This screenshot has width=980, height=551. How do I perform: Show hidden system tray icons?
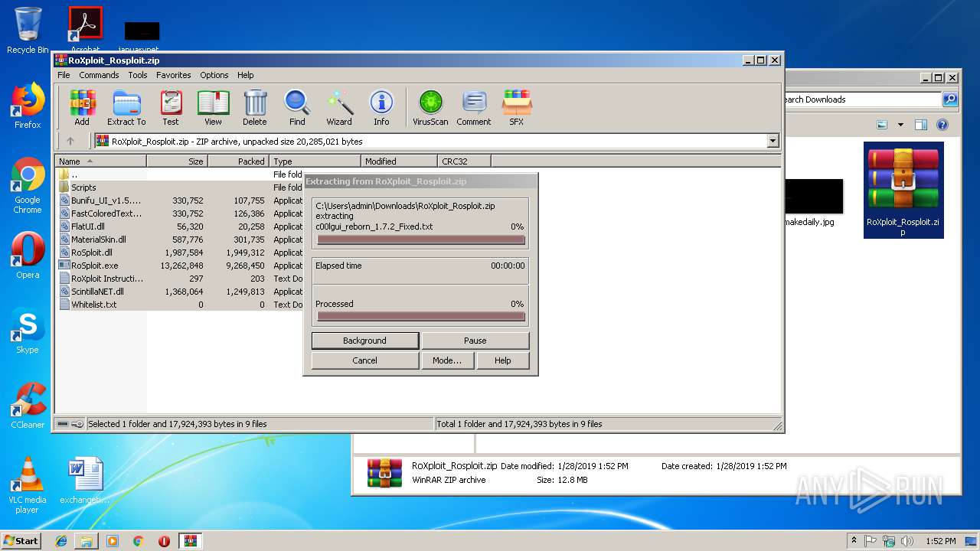(x=854, y=541)
